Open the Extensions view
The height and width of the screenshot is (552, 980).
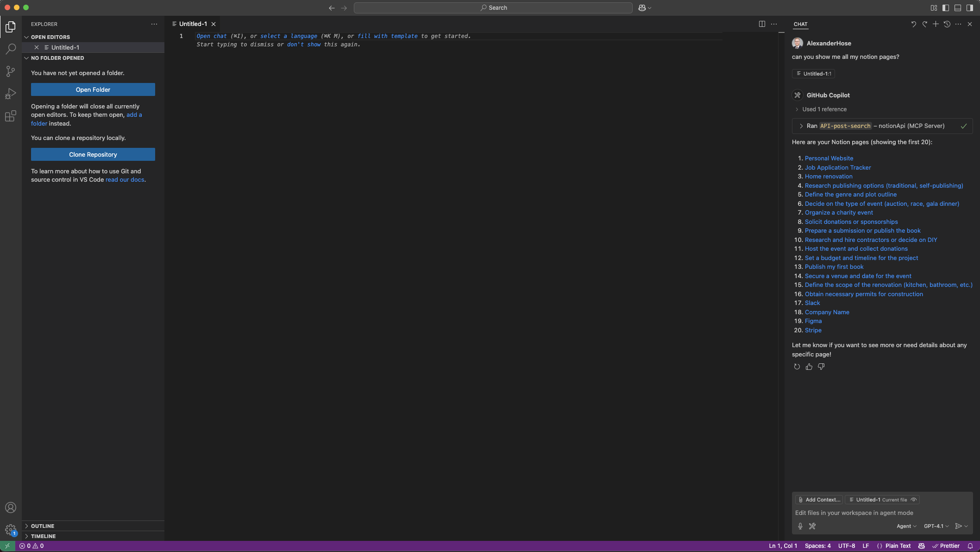(x=11, y=116)
